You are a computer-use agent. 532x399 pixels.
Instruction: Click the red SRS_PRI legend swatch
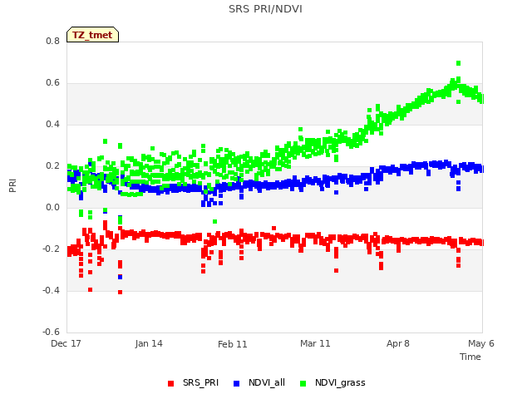tap(170, 383)
